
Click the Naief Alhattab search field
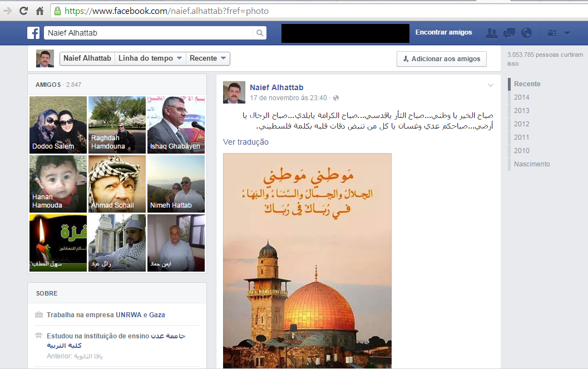pyautogui.click(x=149, y=33)
